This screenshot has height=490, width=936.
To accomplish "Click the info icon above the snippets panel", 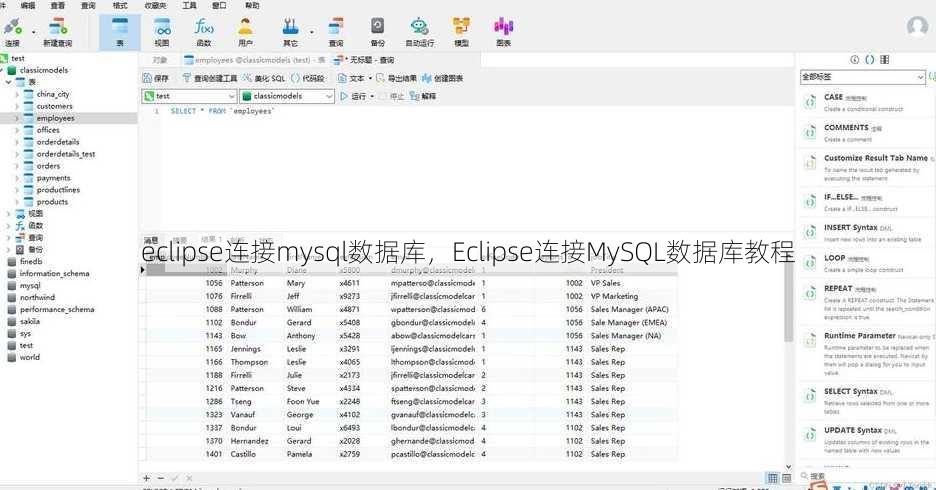I will click(x=854, y=60).
